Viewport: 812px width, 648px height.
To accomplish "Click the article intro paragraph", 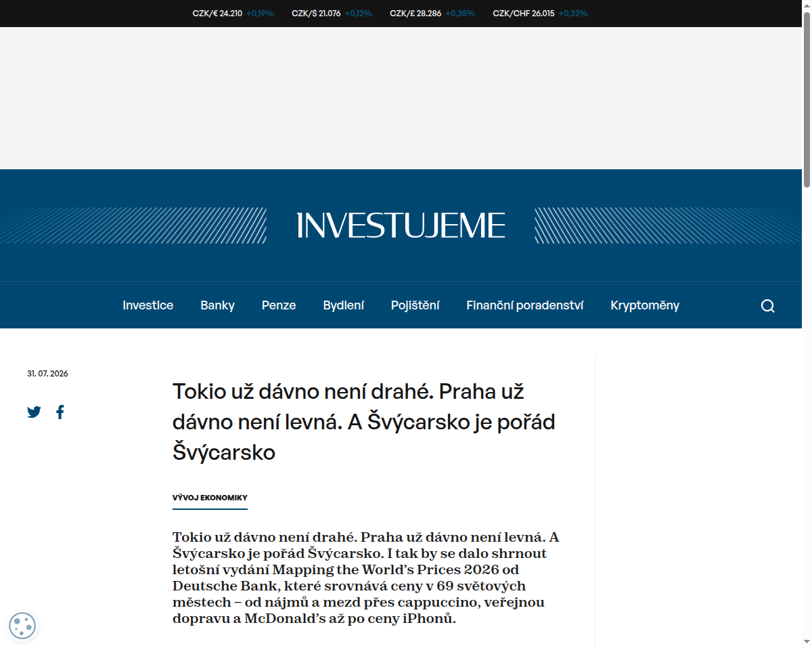I will [x=366, y=578].
